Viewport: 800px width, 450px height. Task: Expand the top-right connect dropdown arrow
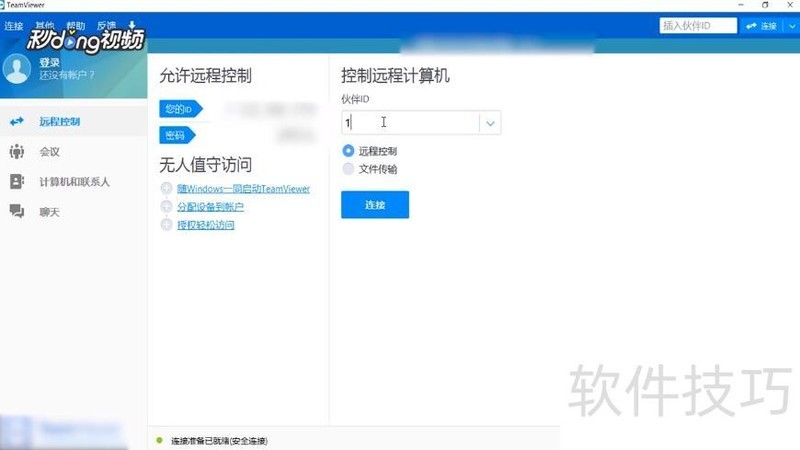[x=791, y=26]
